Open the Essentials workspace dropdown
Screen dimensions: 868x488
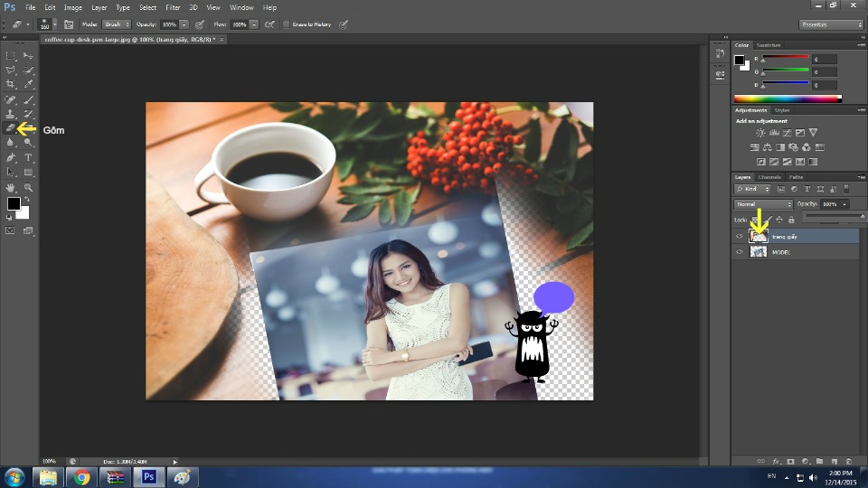click(x=831, y=24)
